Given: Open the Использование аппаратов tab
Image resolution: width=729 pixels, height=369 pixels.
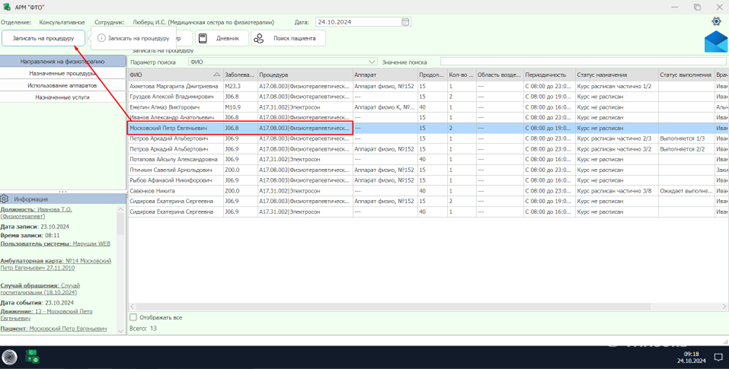Looking at the screenshot, I should click(63, 86).
